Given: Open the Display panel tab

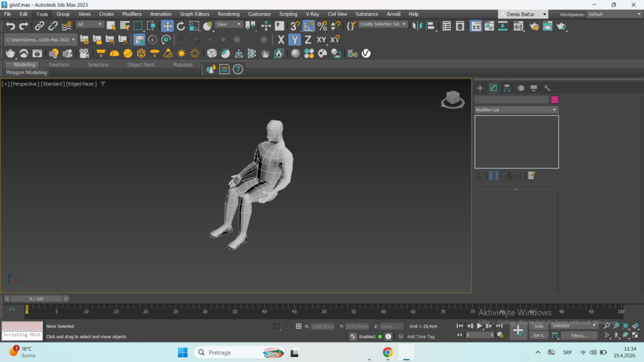Looking at the screenshot, I should (533, 88).
